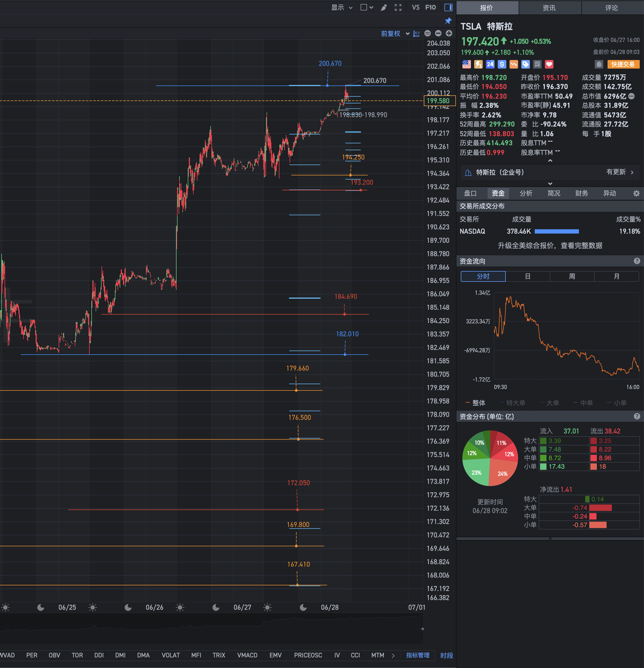Viewport: 644px width, 668px height.
Task: Click the 199.580 current price label
Action: [x=439, y=101]
